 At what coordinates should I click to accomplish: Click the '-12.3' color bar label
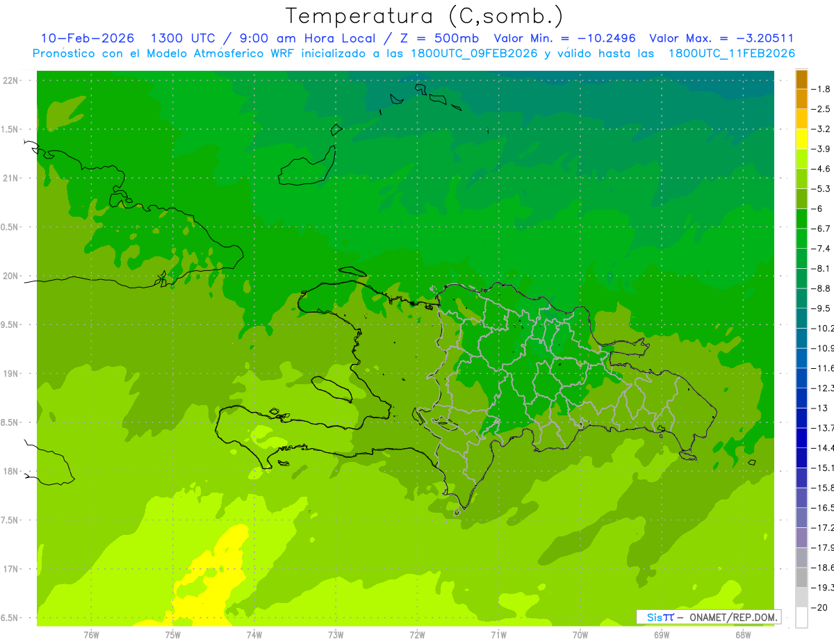(x=823, y=388)
